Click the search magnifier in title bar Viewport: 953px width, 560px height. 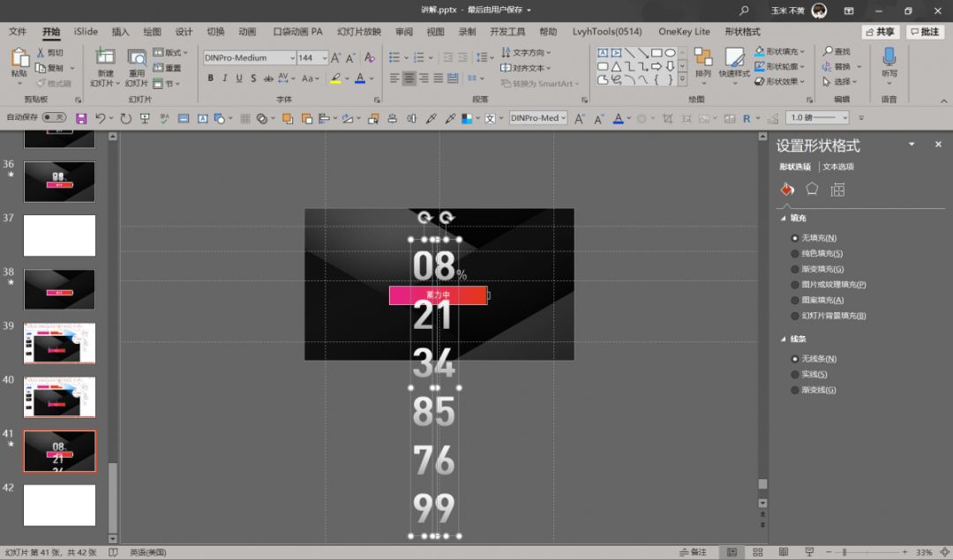744,11
